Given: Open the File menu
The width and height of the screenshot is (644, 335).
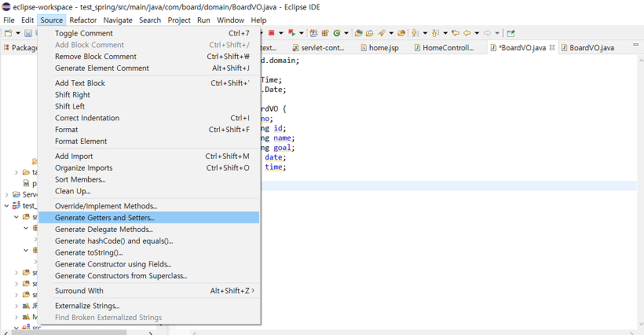Looking at the screenshot, I should [x=9, y=20].
